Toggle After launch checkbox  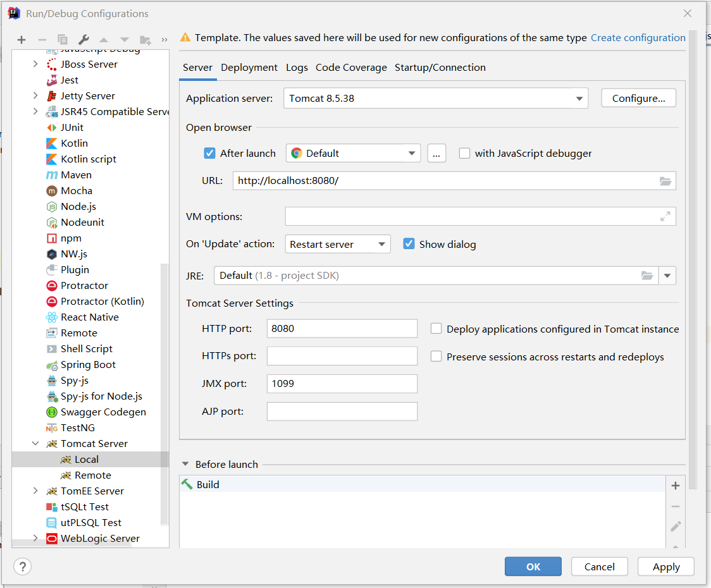209,153
